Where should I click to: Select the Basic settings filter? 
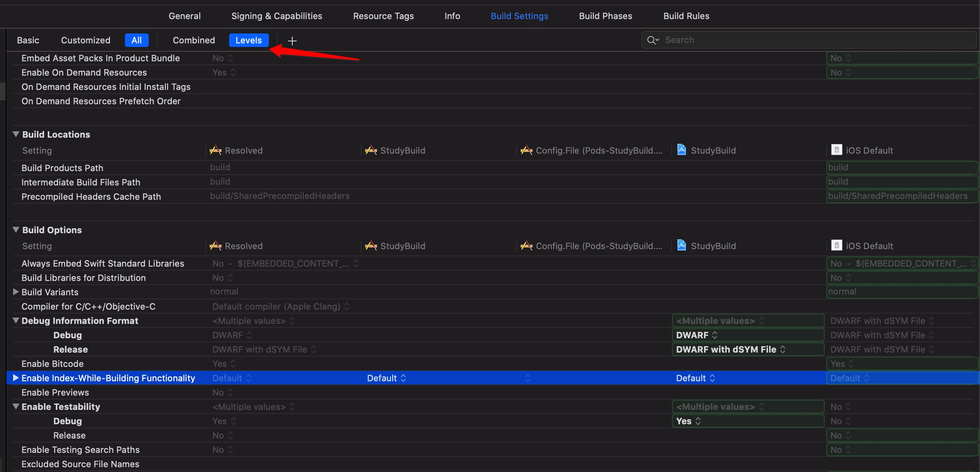28,40
